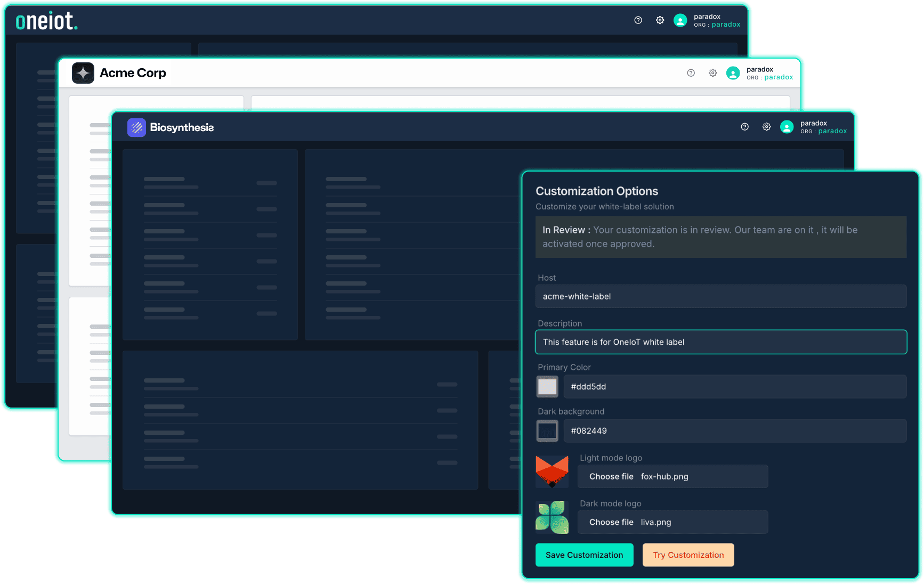Click the liva.png file name
The width and height of the screenshot is (924, 584).
pyautogui.click(x=656, y=522)
